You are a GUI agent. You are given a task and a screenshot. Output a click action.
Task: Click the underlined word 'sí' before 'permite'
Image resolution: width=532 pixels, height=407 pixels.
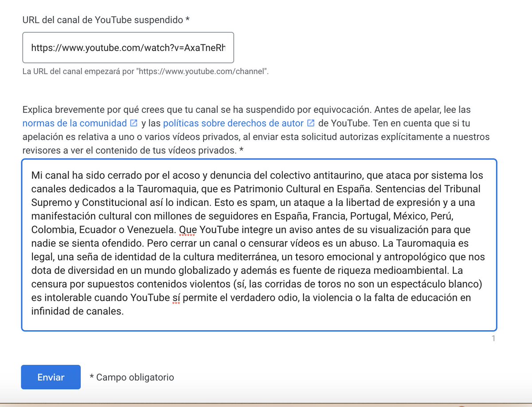click(177, 298)
